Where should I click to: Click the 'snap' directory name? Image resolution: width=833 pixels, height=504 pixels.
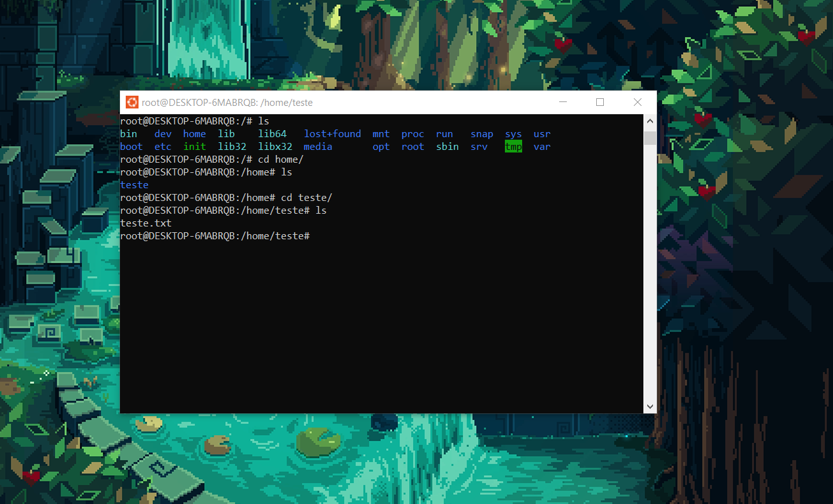coord(482,134)
